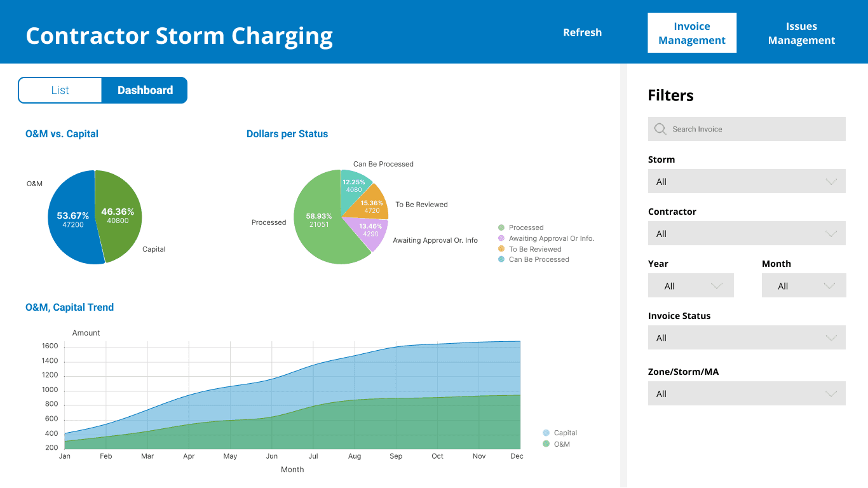The height and width of the screenshot is (488, 868).
Task: Click the Awaiting Approval Or Info. legend label
Action: 552,238
